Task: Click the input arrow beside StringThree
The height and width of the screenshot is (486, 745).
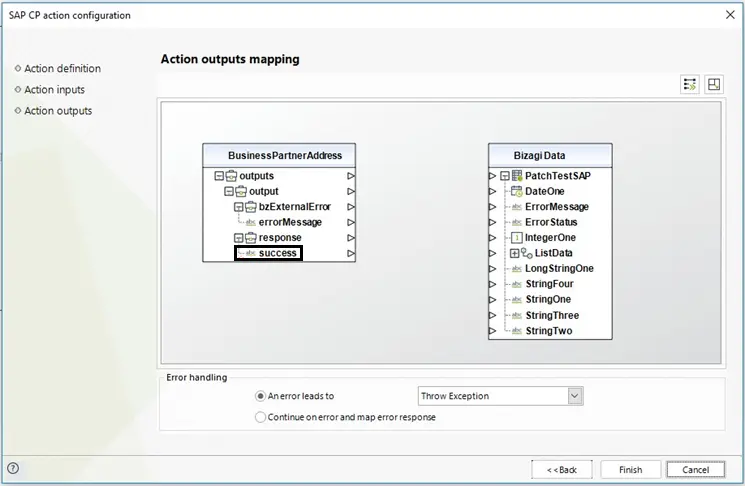Action: pyautogui.click(x=493, y=315)
